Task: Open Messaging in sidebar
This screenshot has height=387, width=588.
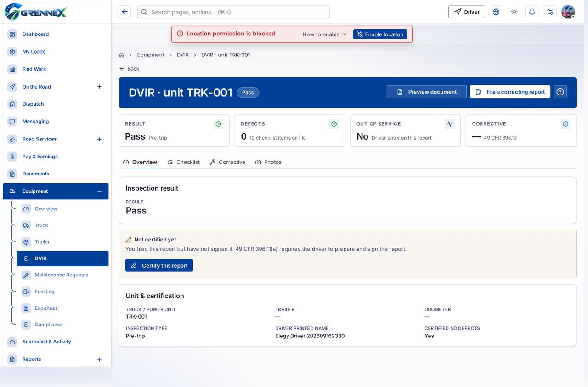Action: (56, 122)
